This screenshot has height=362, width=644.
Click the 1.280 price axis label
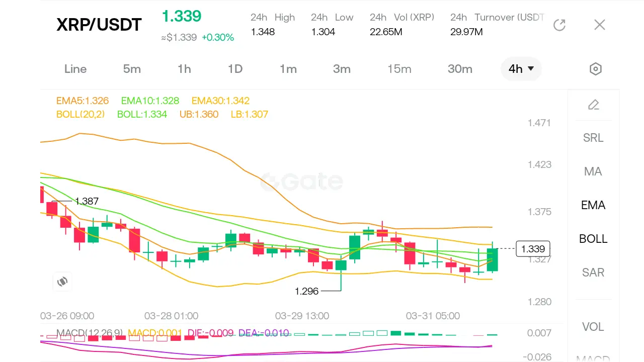pyautogui.click(x=539, y=302)
